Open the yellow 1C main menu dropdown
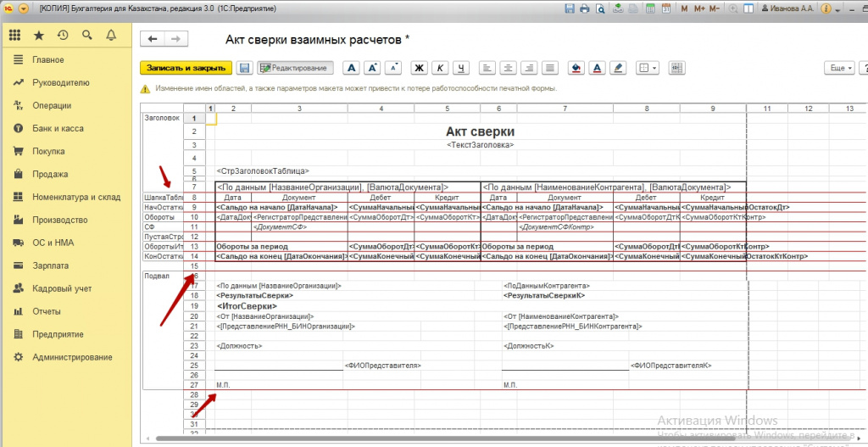 [x=23, y=8]
